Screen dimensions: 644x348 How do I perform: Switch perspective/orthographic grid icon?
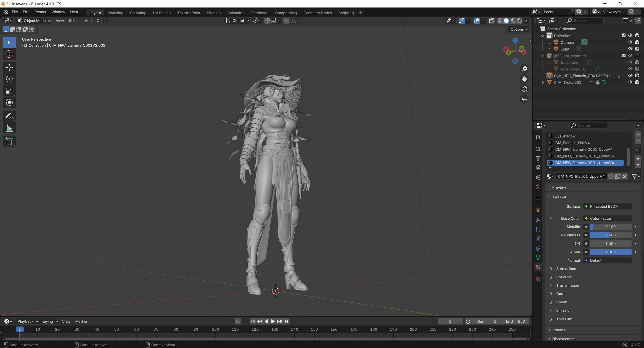click(x=524, y=99)
